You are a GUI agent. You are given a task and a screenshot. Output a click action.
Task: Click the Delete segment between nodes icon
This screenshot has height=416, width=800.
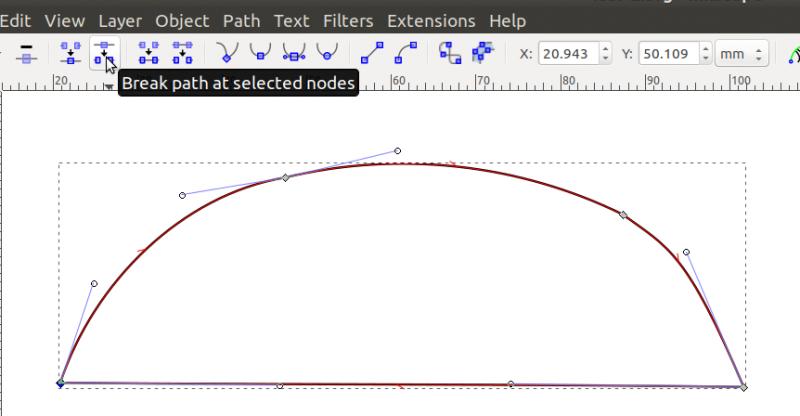tap(182, 53)
